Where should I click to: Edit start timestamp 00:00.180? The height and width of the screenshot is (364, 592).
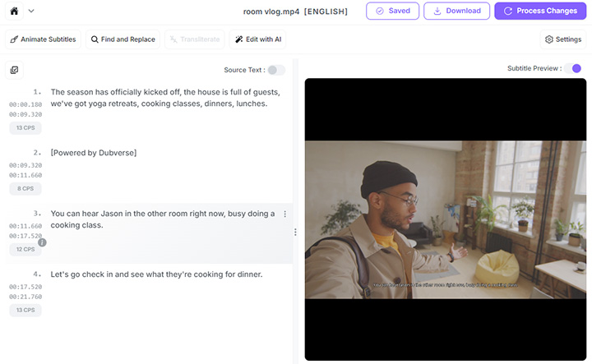click(x=25, y=104)
